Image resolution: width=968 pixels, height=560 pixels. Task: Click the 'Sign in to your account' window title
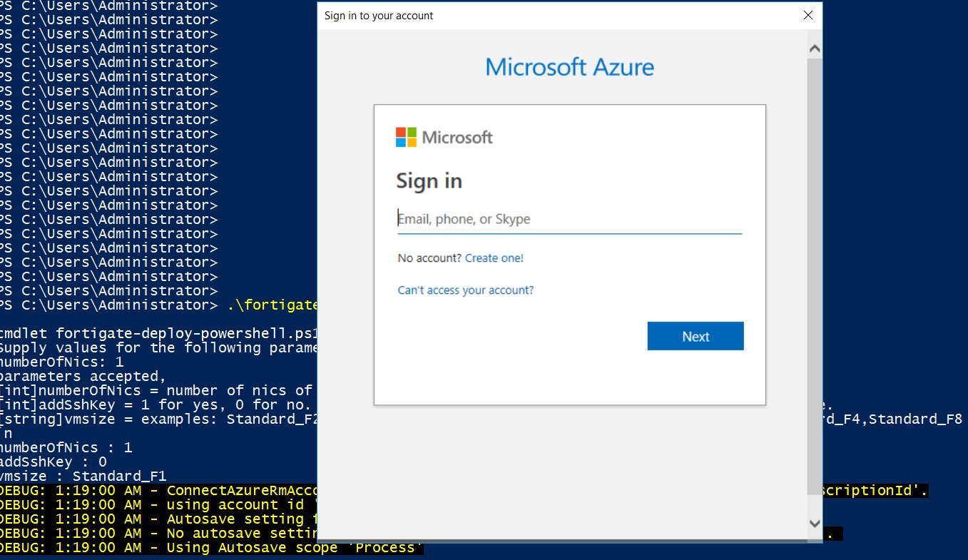point(379,16)
